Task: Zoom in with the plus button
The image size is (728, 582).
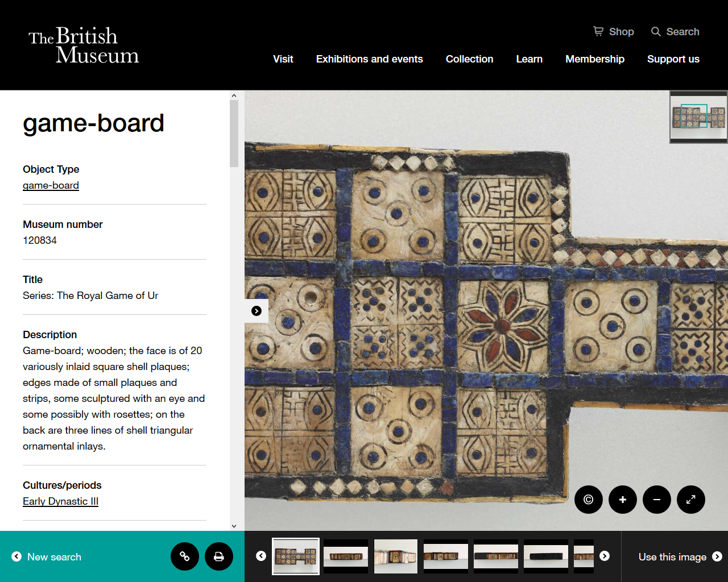Action: pyautogui.click(x=623, y=500)
